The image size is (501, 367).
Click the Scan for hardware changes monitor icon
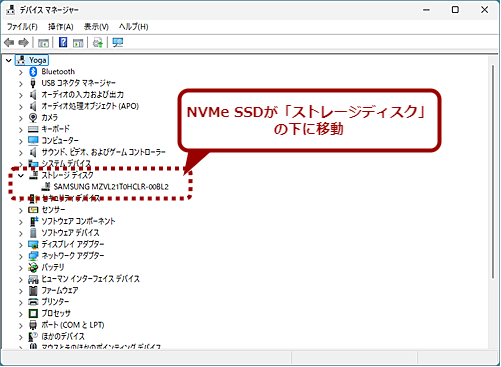click(117, 42)
